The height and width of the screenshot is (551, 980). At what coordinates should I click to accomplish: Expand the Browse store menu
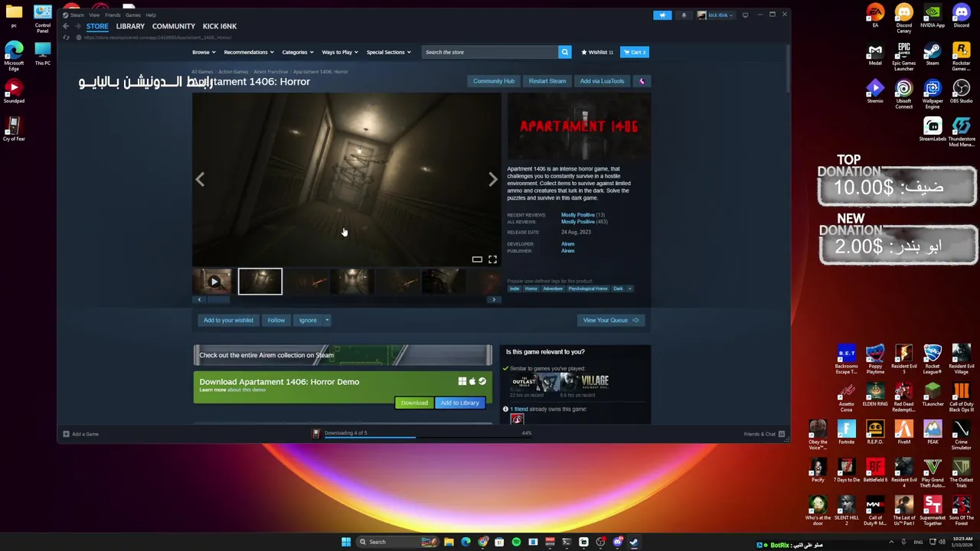point(204,52)
